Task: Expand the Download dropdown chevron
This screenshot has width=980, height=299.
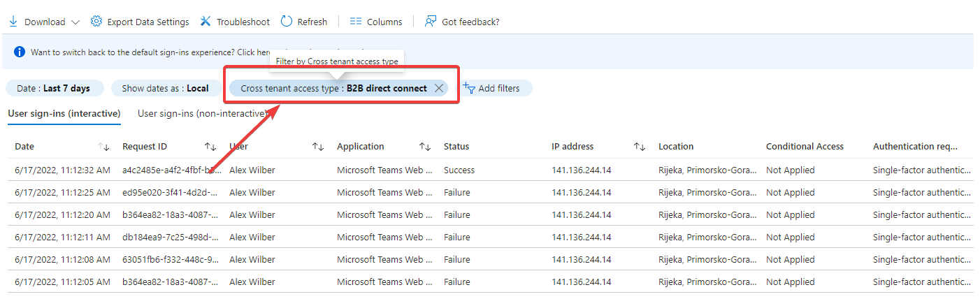Action: click(x=76, y=22)
